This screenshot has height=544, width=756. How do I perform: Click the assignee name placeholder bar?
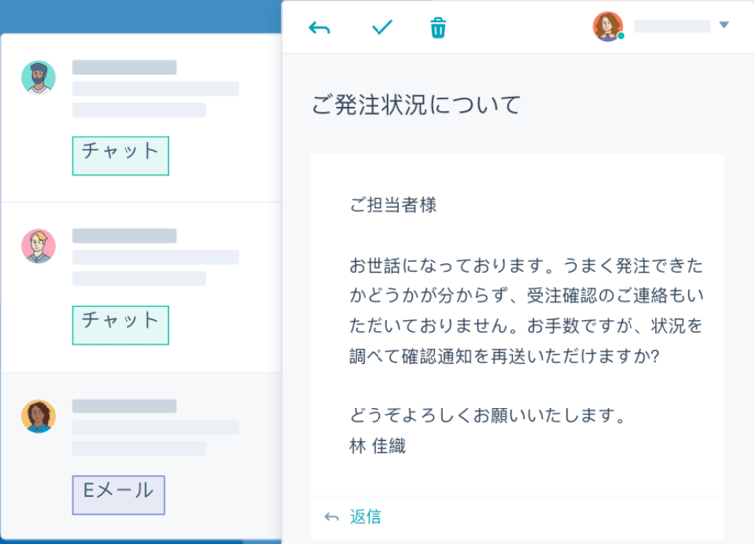672,26
